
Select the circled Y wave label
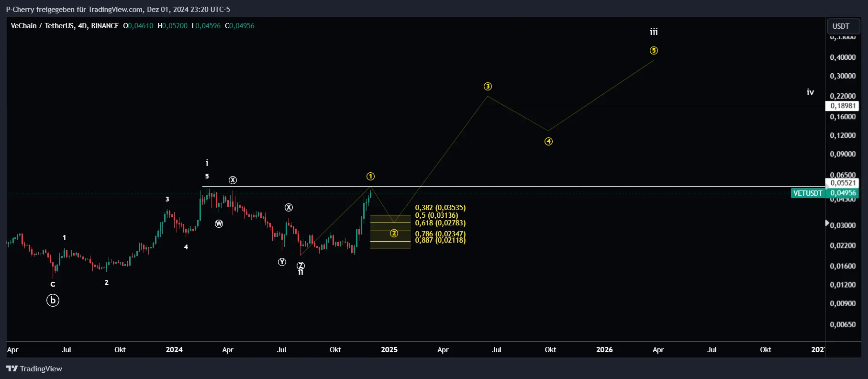coord(282,262)
